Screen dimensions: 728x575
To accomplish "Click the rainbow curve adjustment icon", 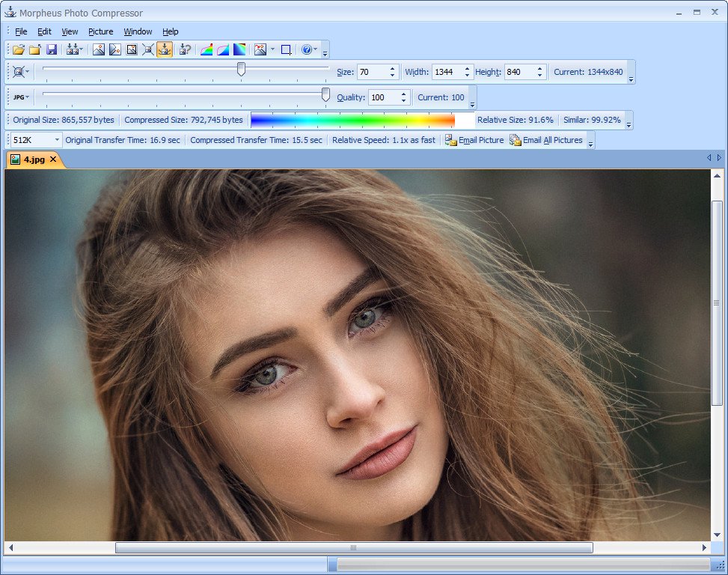I will pos(207,49).
